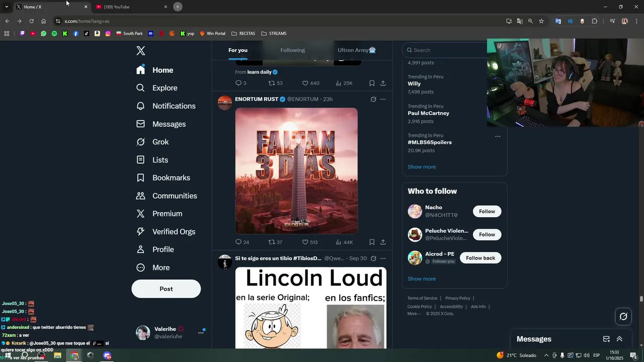The height and width of the screenshot is (362, 644).
Task: Compose new message in Messages drawer
Action: 606,339
